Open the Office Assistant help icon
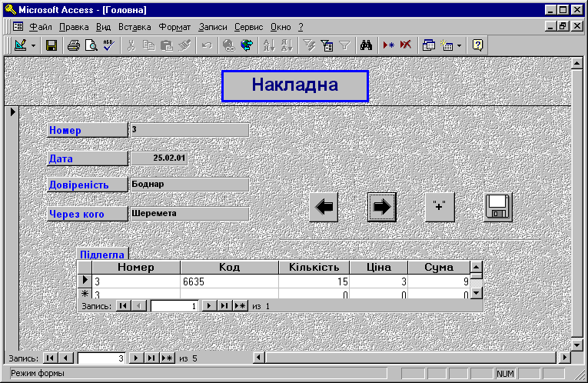Viewport: 588px width, 383px height. 477,45
